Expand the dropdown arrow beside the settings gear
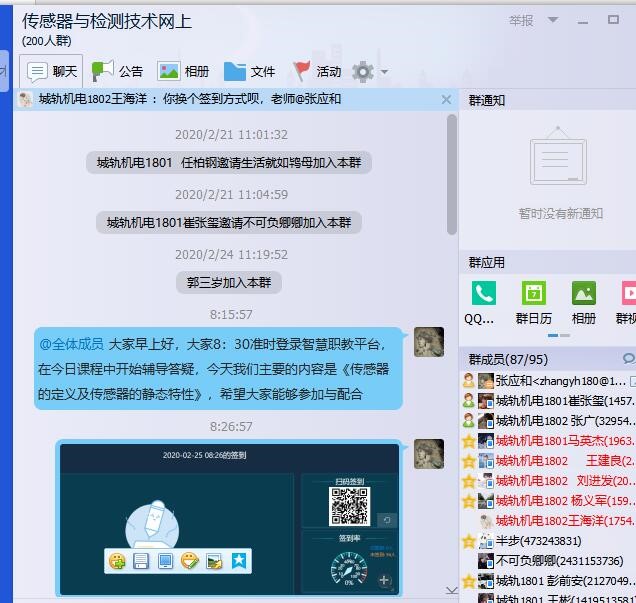 point(385,72)
